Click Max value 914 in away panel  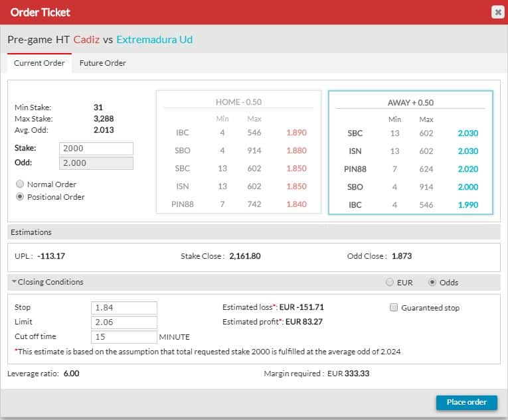coord(426,187)
